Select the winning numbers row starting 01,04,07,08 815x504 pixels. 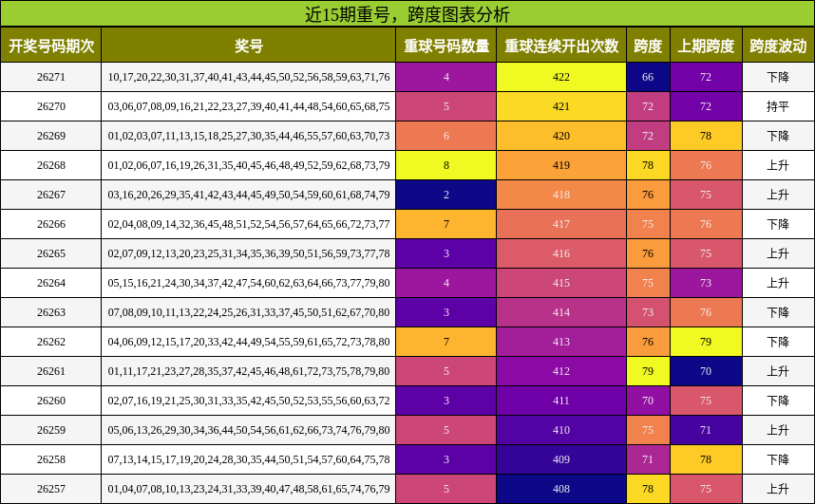pos(249,489)
